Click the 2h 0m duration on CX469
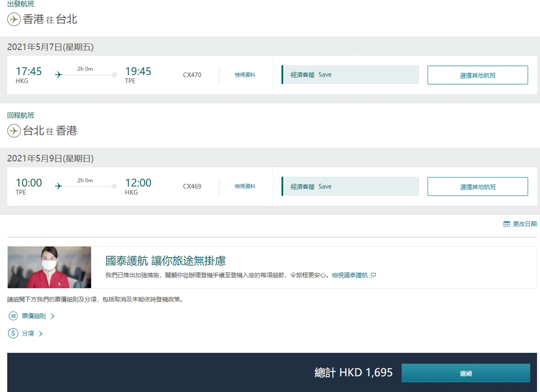 [85, 180]
